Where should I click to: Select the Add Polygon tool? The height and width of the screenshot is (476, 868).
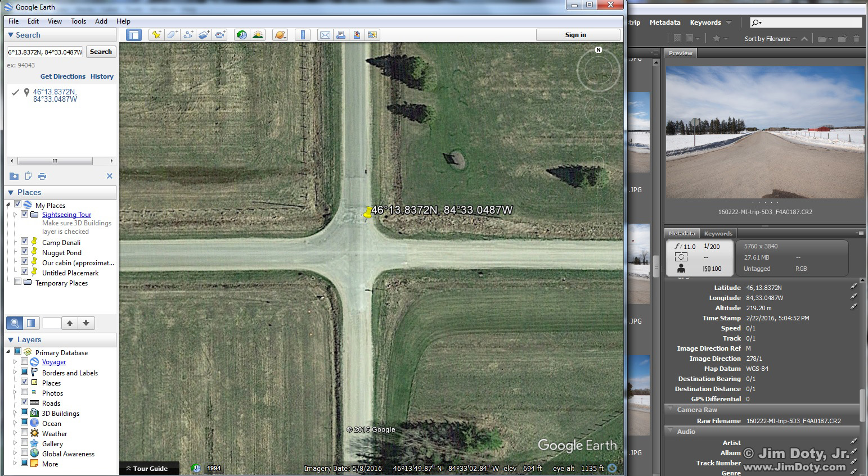coord(172,35)
